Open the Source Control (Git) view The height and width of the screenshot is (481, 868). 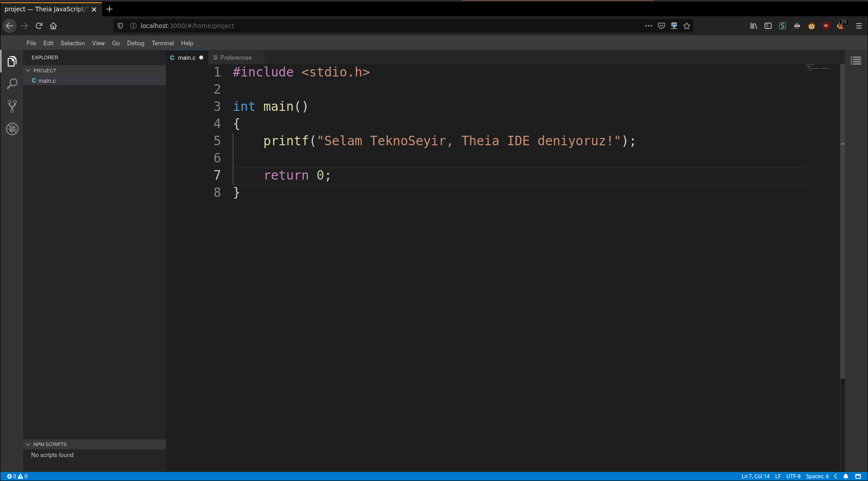(x=12, y=106)
